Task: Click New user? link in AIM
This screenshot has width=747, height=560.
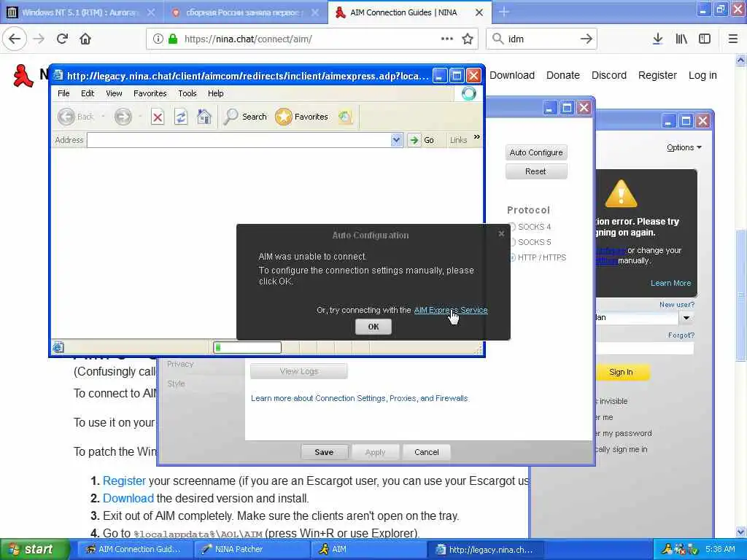Action: point(677,304)
